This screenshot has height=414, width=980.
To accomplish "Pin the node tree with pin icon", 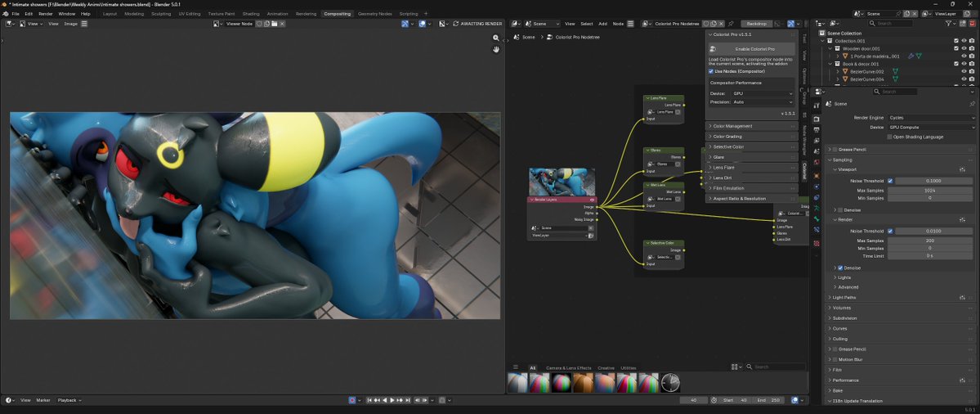I will [x=731, y=23].
